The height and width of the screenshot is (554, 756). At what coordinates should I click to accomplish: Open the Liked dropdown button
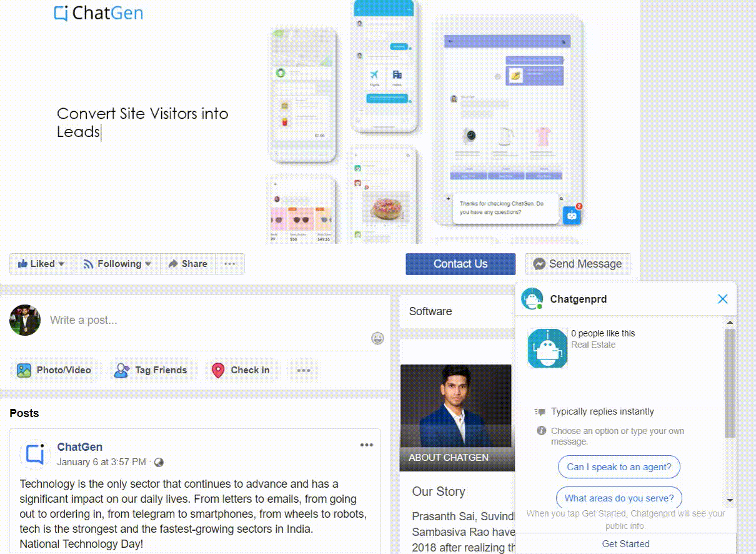tap(41, 264)
